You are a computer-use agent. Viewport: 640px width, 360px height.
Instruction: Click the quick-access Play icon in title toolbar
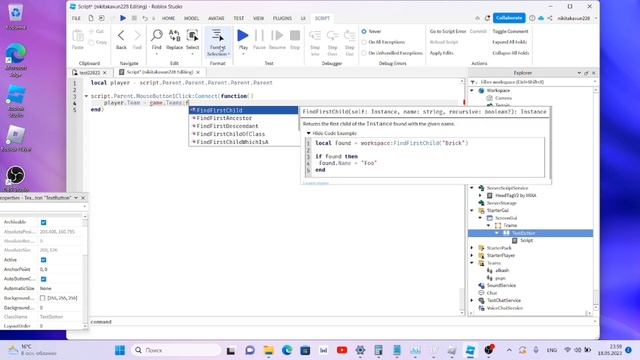(x=123, y=18)
